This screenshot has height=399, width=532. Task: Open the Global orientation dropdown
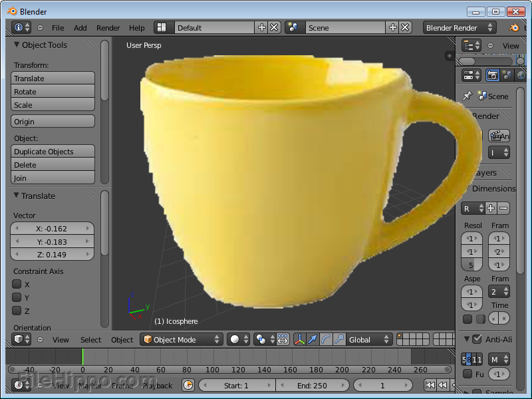coord(369,339)
